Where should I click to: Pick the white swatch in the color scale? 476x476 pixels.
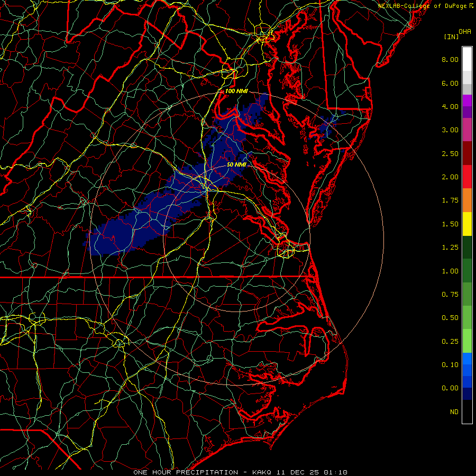pyautogui.click(x=467, y=59)
